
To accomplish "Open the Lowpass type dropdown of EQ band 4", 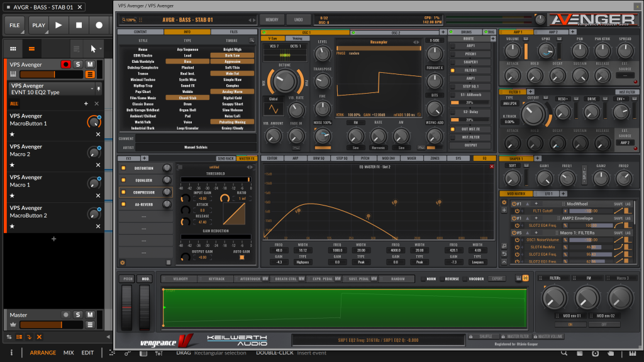I will 477,262.
